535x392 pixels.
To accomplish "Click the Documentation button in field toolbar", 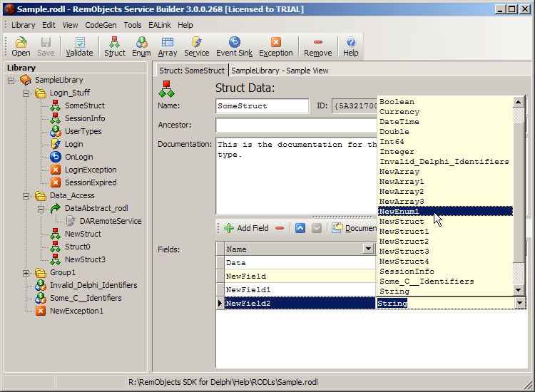I will (354, 228).
